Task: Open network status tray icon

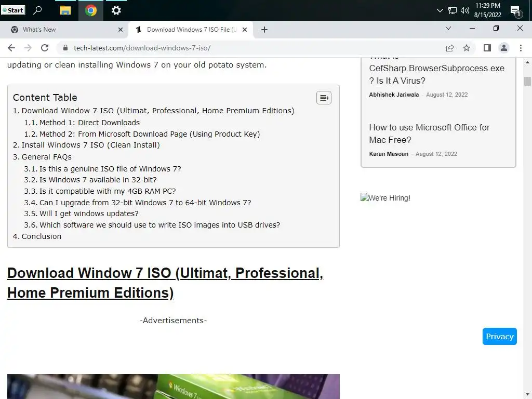Action: 453,10
